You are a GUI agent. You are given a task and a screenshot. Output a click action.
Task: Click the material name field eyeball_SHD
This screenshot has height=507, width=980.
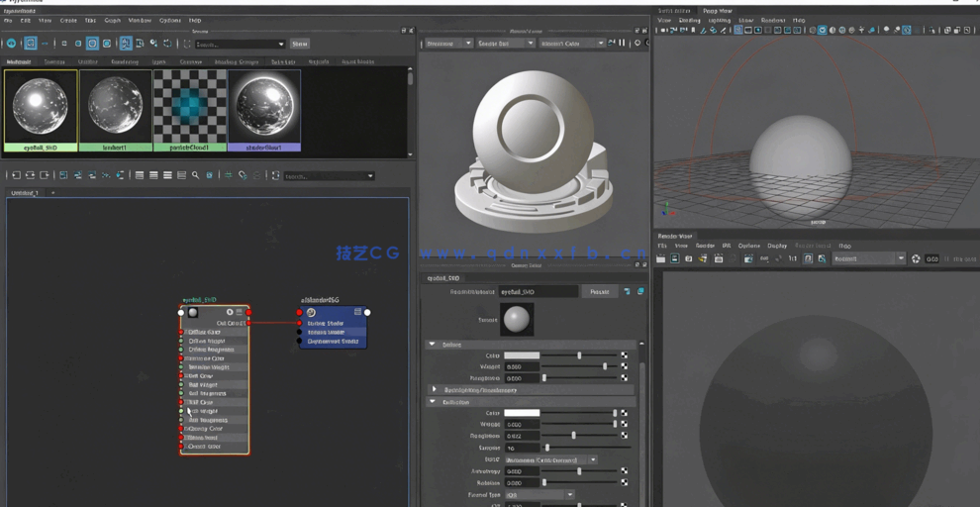coord(538,292)
